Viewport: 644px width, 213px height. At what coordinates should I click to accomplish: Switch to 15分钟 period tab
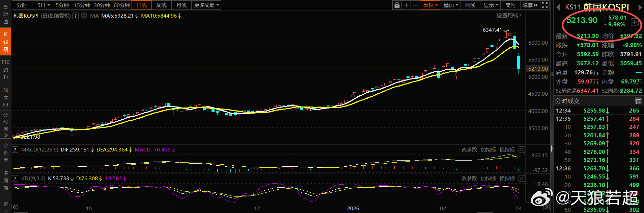tap(82, 5)
